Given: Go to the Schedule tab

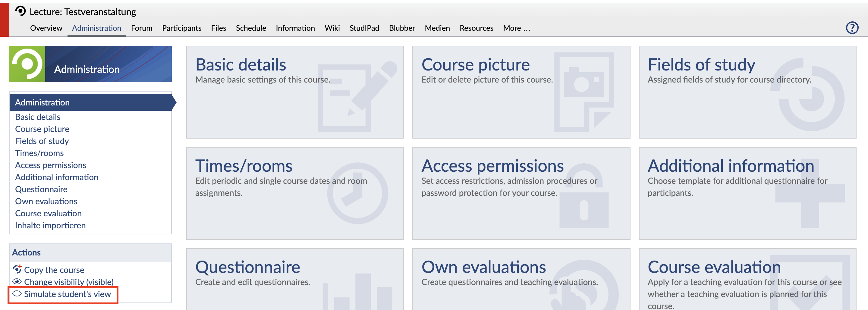Looking at the screenshot, I should pyautogui.click(x=251, y=28).
